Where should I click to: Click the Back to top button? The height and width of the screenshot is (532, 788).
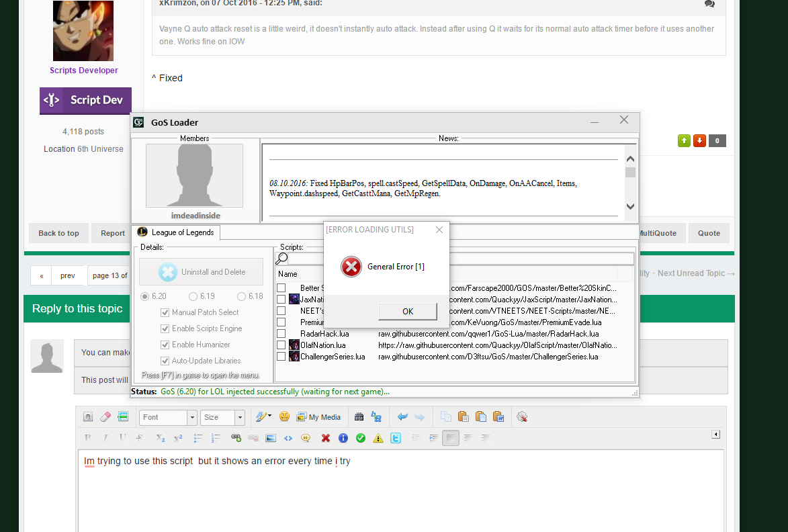pos(59,233)
